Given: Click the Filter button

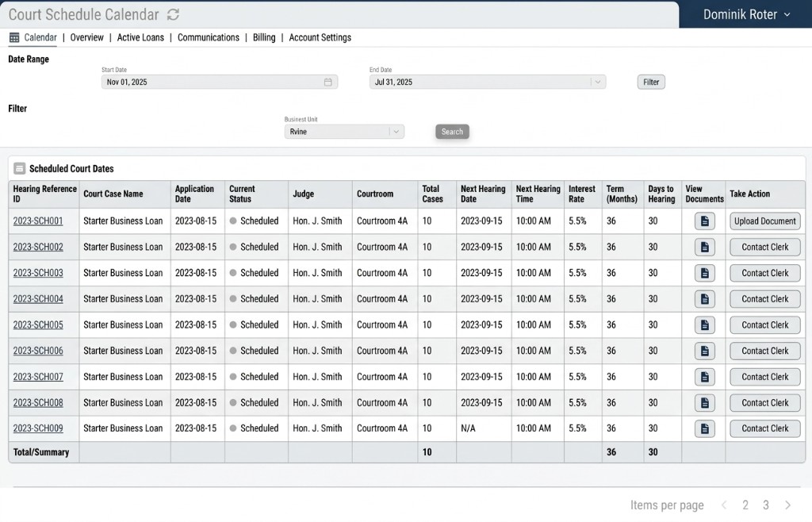Looking at the screenshot, I should tap(651, 82).
